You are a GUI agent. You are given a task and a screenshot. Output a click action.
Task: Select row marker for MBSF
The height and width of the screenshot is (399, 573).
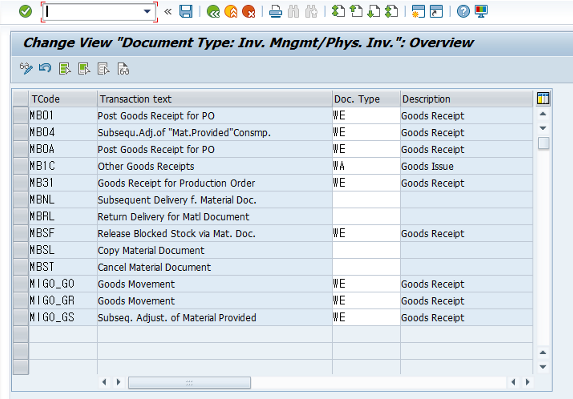(21, 233)
